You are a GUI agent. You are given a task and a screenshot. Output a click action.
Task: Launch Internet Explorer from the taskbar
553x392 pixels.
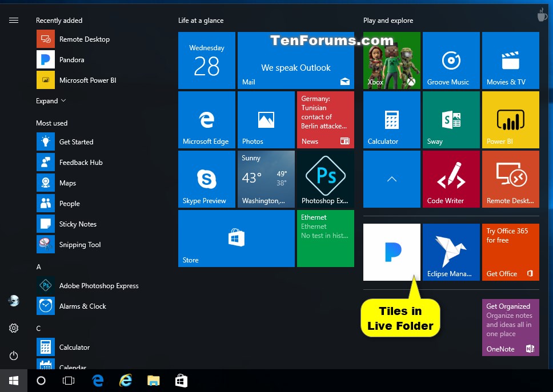[x=126, y=381]
